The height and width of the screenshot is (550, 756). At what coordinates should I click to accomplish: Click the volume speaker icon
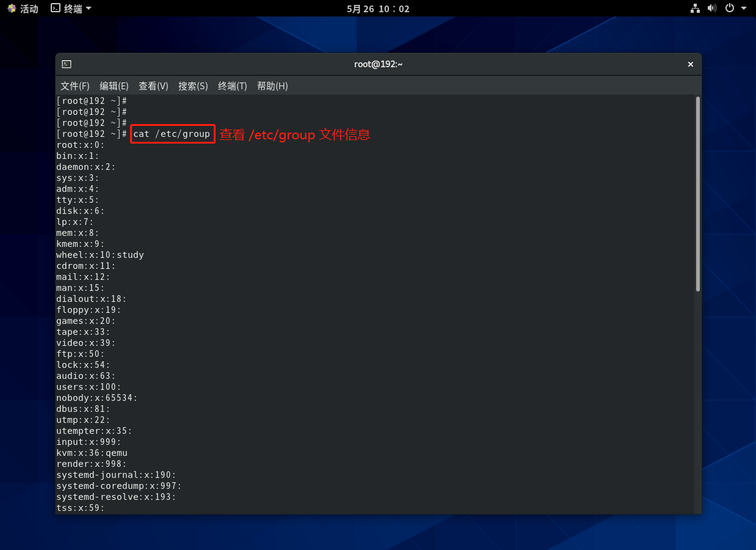click(711, 9)
